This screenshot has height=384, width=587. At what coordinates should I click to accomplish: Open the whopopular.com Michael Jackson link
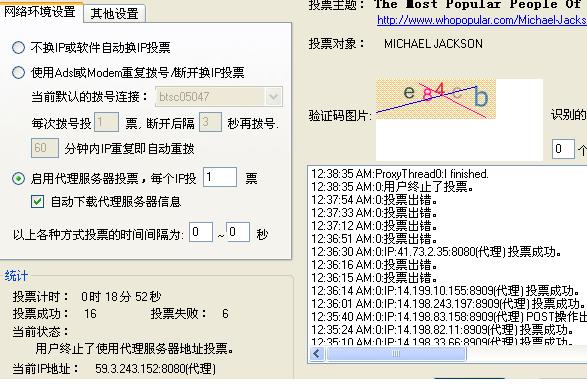(482, 20)
